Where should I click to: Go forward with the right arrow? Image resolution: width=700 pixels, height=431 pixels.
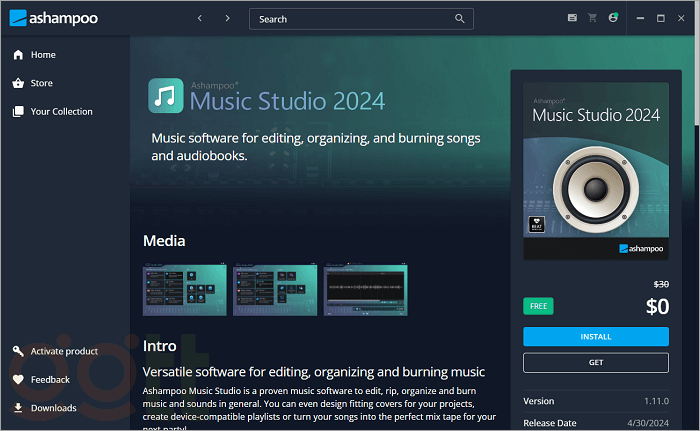(x=227, y=18)
